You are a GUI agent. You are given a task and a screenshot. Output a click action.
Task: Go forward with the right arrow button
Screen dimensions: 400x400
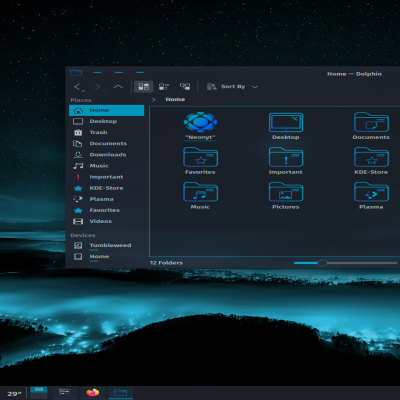[99, 87]
